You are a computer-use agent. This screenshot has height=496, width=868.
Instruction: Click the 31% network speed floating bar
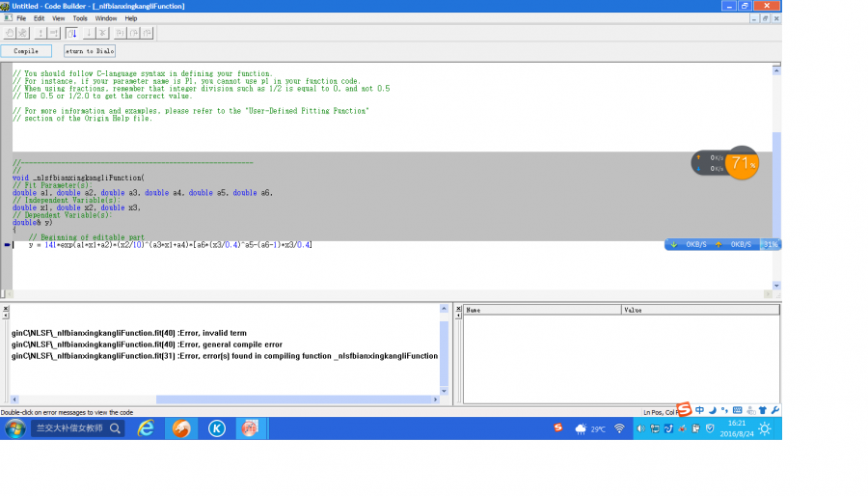tap(723, 244)
